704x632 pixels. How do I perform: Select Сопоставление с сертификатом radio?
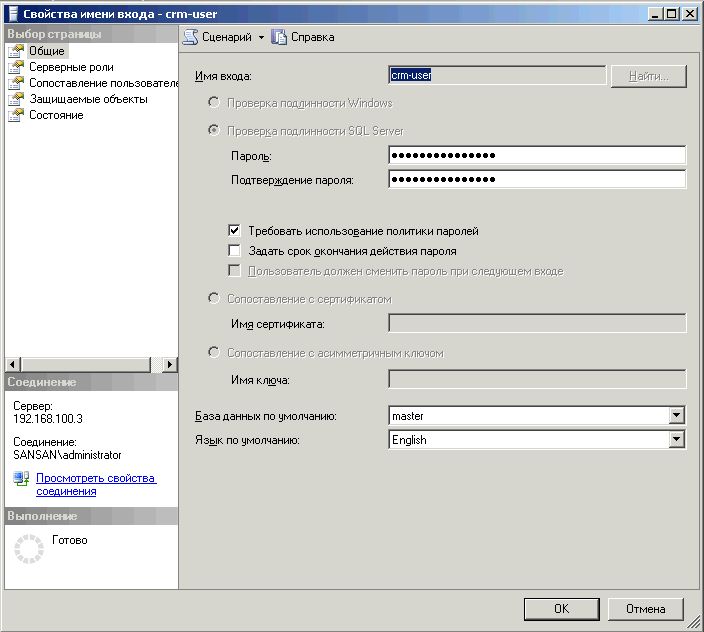click(214, 298)
